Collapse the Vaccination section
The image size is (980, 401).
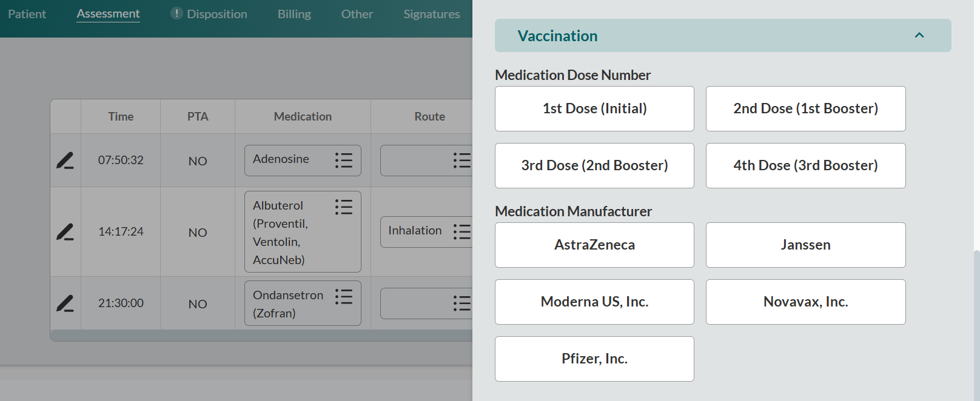tap(920, 36)
